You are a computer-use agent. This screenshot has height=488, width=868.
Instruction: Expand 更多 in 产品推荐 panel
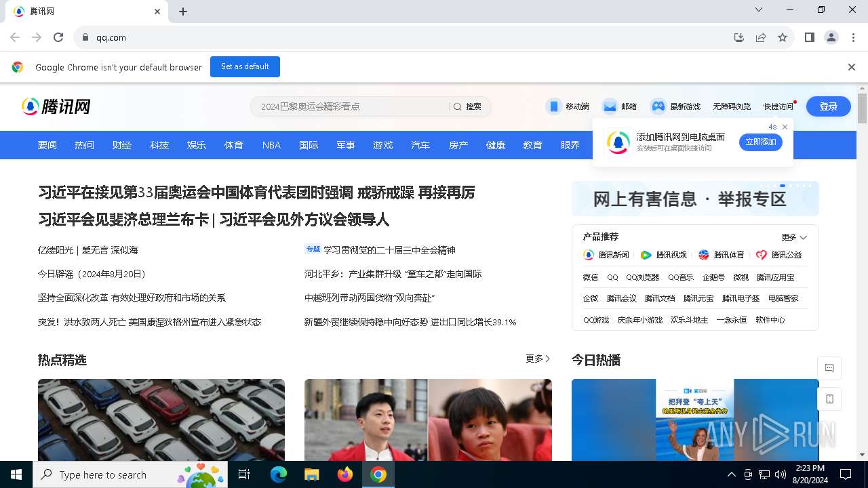coord(794,237)
